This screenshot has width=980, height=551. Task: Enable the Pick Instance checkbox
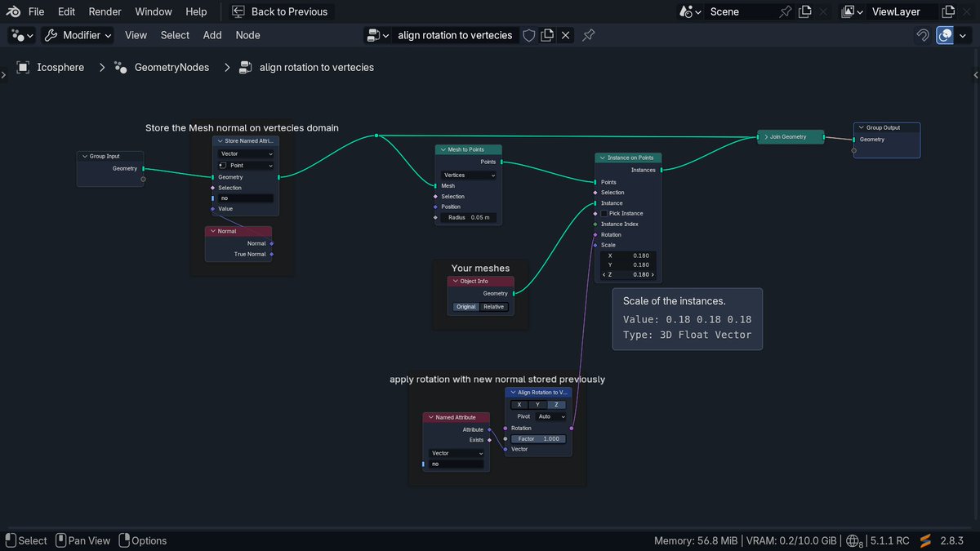(604, 213)
